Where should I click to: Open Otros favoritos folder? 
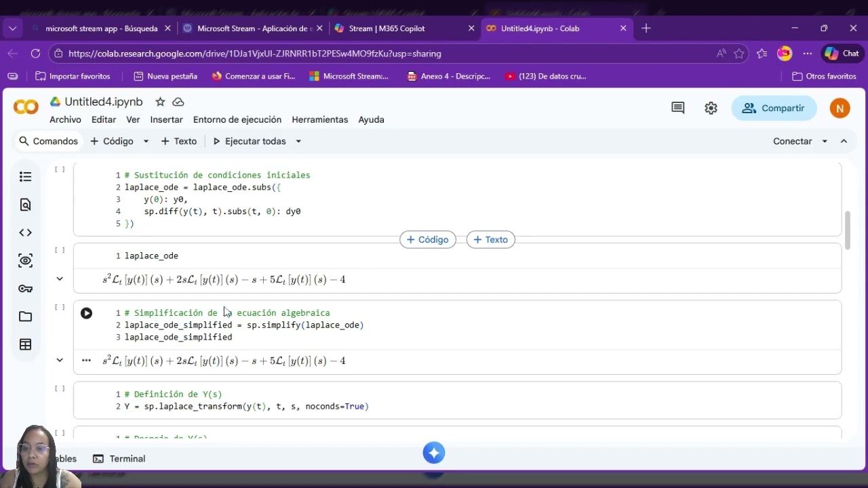(824, 77)
